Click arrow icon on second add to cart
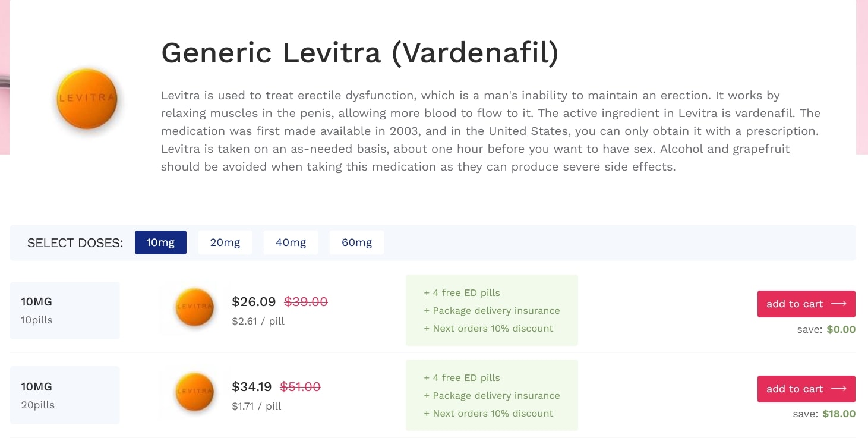 pyautogui.click(x=838, y=389)
